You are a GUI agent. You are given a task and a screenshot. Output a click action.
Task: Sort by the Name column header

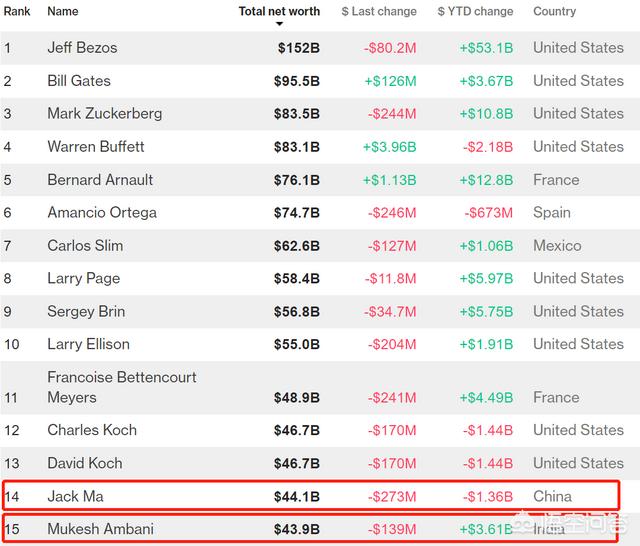tap(63, 11)
